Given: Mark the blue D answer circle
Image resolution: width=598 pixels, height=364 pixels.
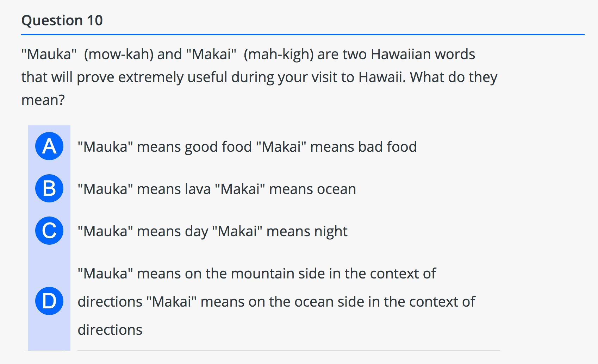Looking at the screenshot, I should tap(49, 301).
